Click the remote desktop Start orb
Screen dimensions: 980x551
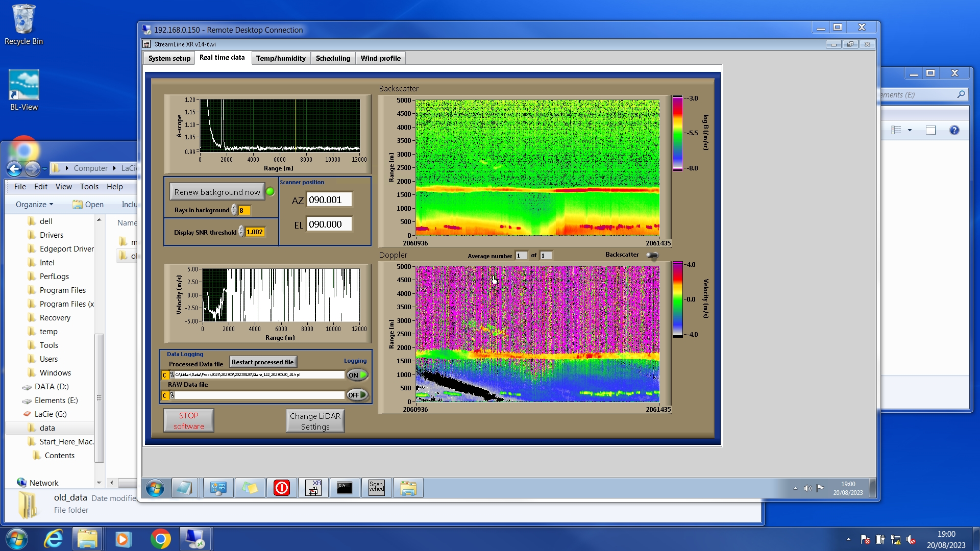point(155,488)
